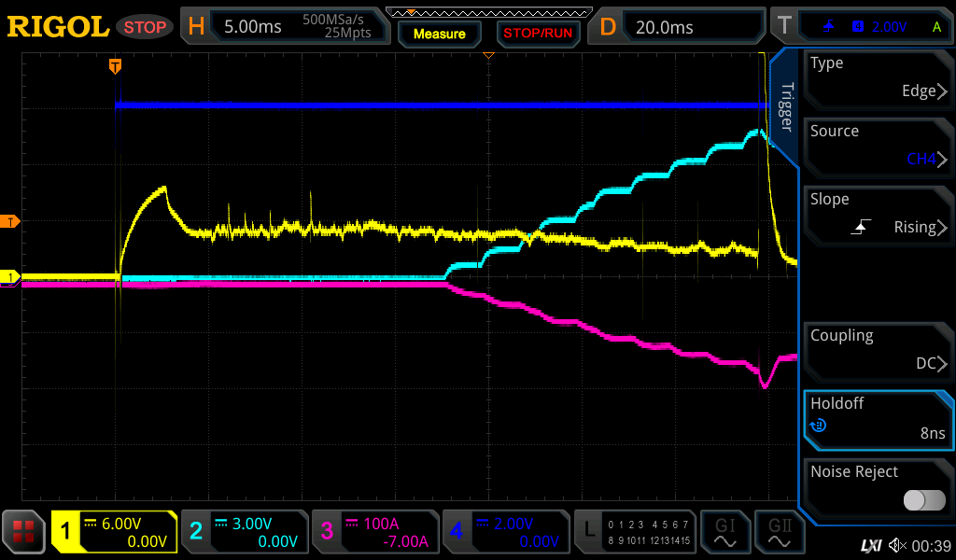Image resolution: width=956 pixels, height=560 pixels.
Task: Click the yellow channel 1 ground marker
Action: (11, 277)
